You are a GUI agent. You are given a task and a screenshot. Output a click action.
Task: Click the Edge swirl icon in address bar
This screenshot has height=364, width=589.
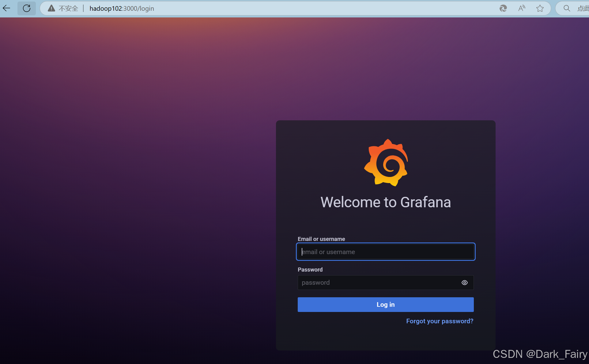(x=503, y=8)
